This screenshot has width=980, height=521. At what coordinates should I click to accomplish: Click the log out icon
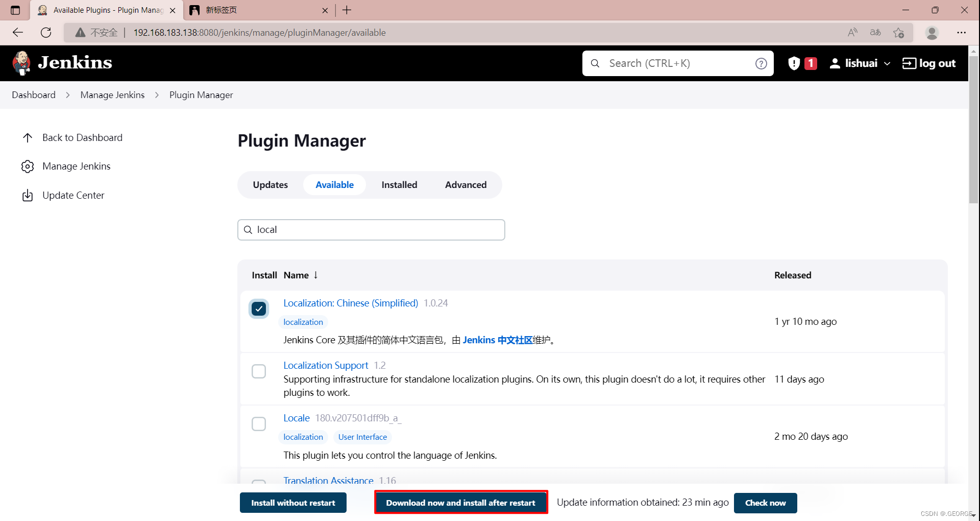point(909,63)
